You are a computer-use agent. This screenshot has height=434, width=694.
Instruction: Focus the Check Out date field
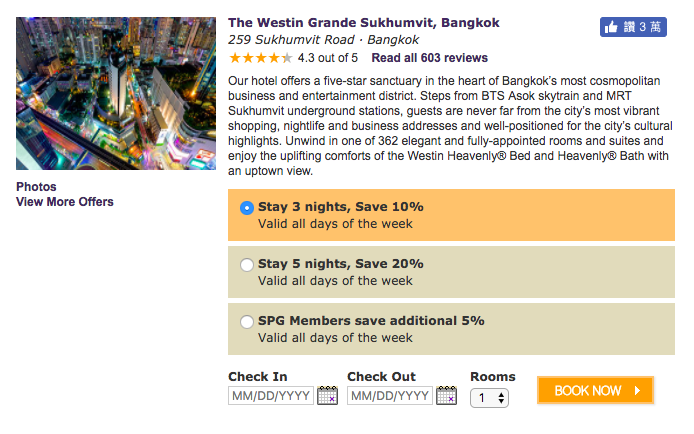(390, 396)
